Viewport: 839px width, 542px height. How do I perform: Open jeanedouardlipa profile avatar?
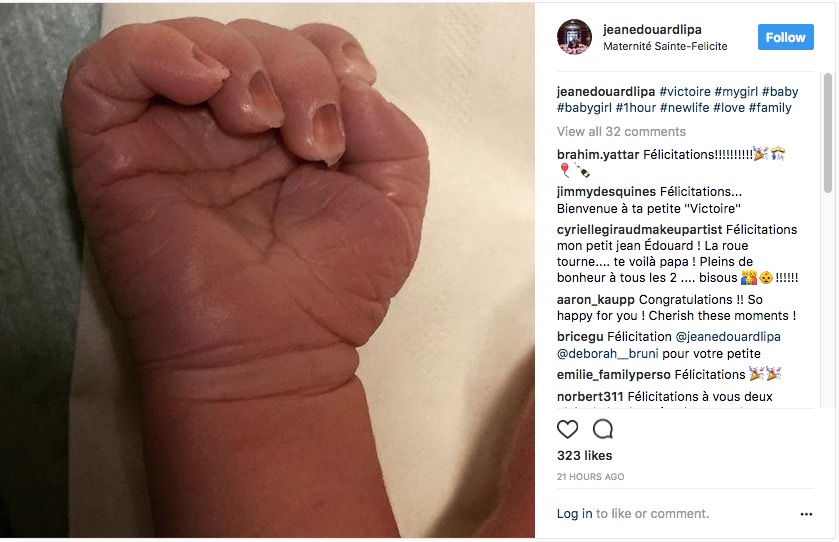tap(574, 37)
